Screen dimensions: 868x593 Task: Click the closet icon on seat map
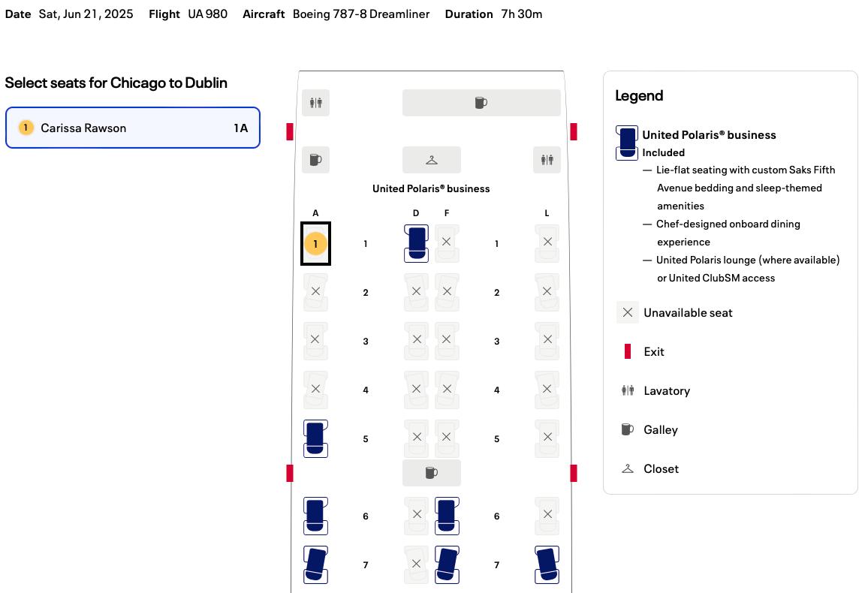pos(432,160)
